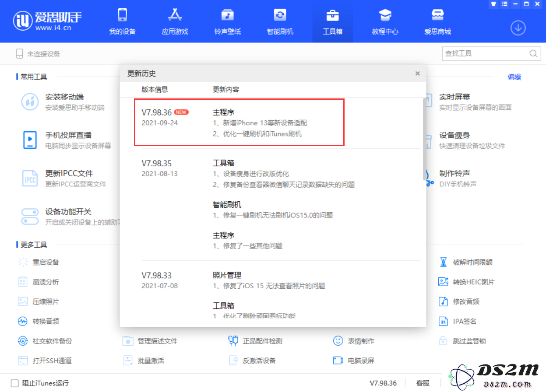The height and width of the screenshot is (392, 546).
Task: Click the title bar menu list icon
Action: (504, 4)
